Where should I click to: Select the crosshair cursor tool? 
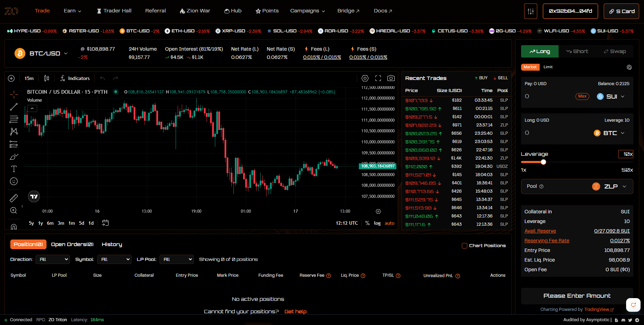click(14, 94)
